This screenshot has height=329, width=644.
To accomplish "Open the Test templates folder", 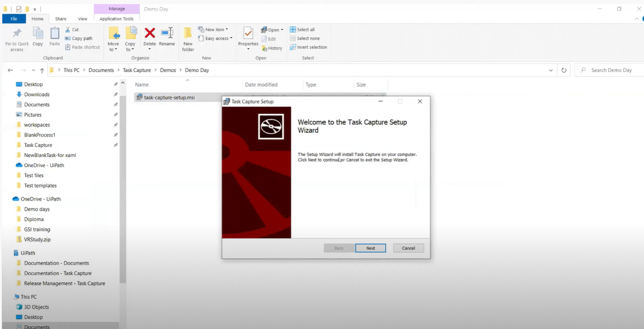I will coord(40,185).
